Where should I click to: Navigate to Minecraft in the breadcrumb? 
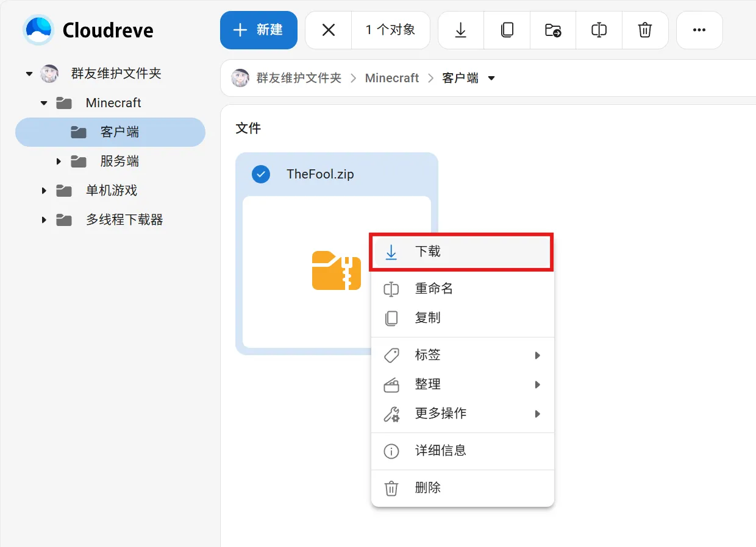[391, 78]
